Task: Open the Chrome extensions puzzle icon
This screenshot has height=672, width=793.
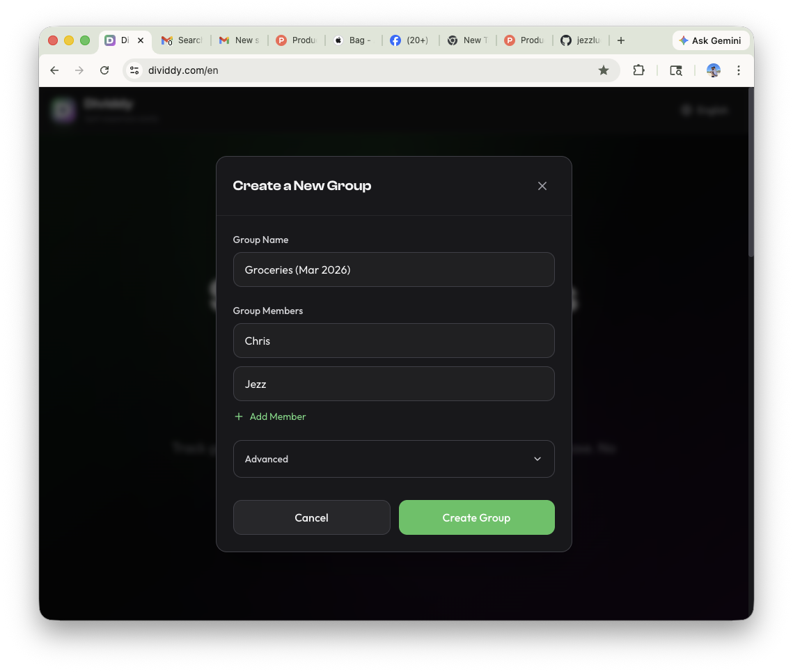Action: [638, 70]
